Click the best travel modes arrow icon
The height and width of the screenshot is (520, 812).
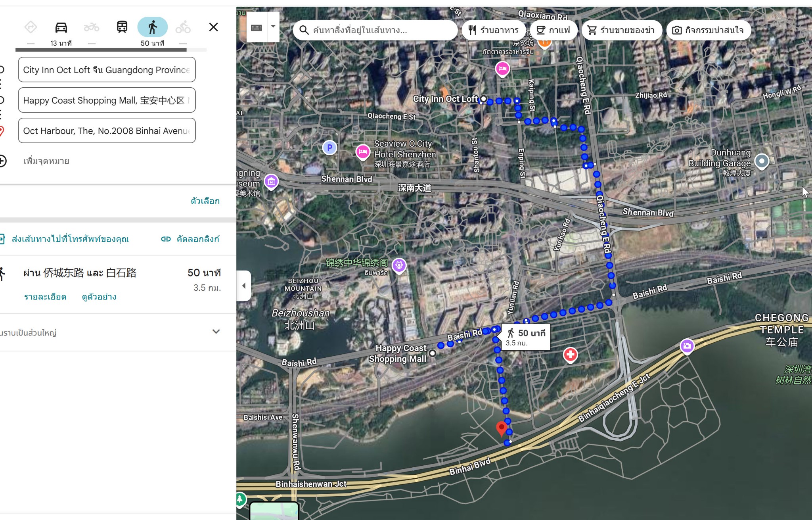tap(31, 27)
